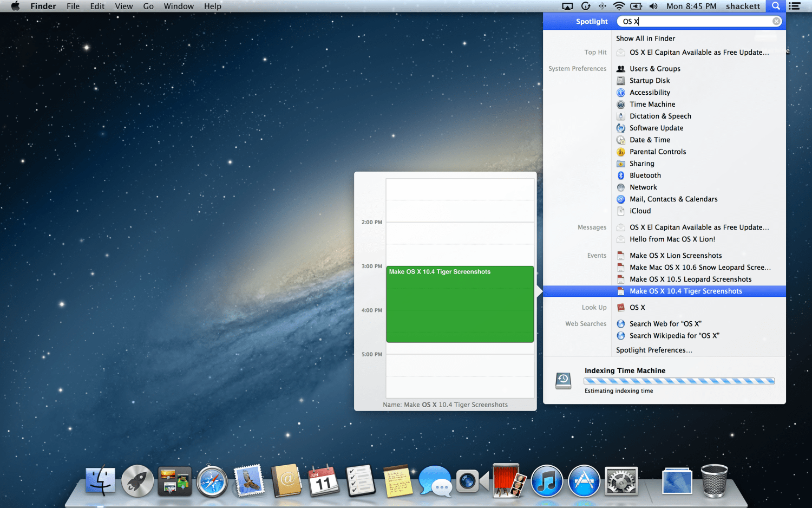Screen dimensions: 812x508
Task: Click Show All in Finder
Action: [x=645, y=38]
